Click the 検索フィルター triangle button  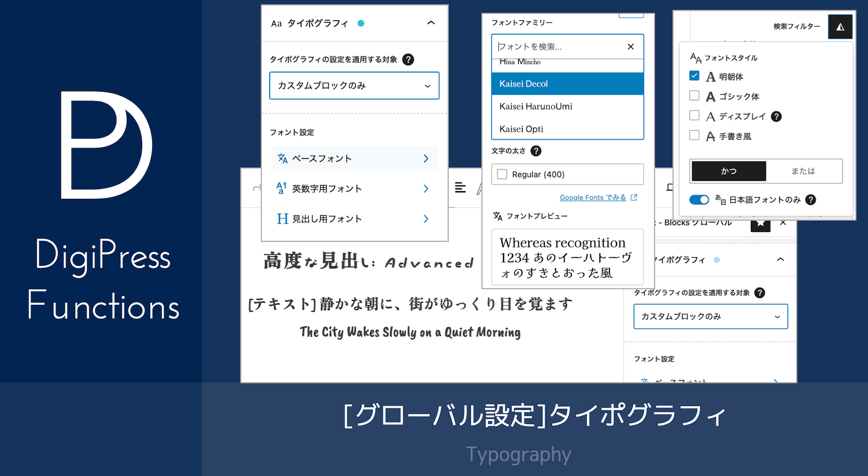pyautogui.click(x=840, y=27)
